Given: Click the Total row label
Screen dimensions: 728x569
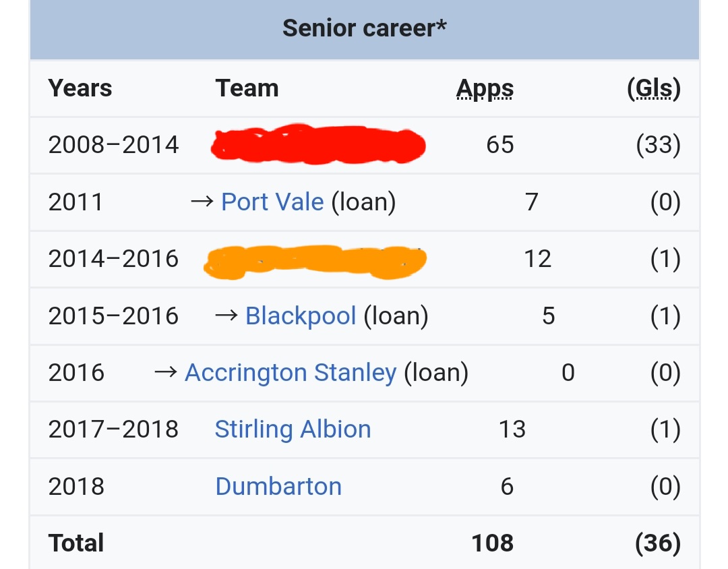Looking at the screenshot, I should [x=76, y=543].
